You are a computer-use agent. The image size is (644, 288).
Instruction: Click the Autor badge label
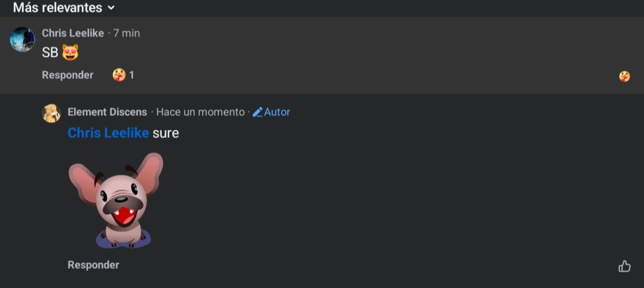point(277,112)
